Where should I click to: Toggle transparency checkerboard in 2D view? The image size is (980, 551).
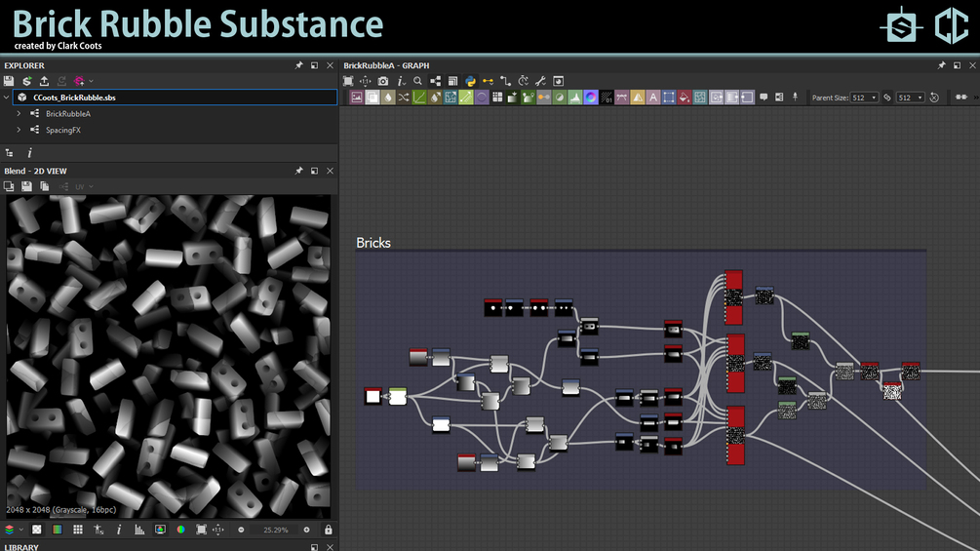tap(37, 530)
